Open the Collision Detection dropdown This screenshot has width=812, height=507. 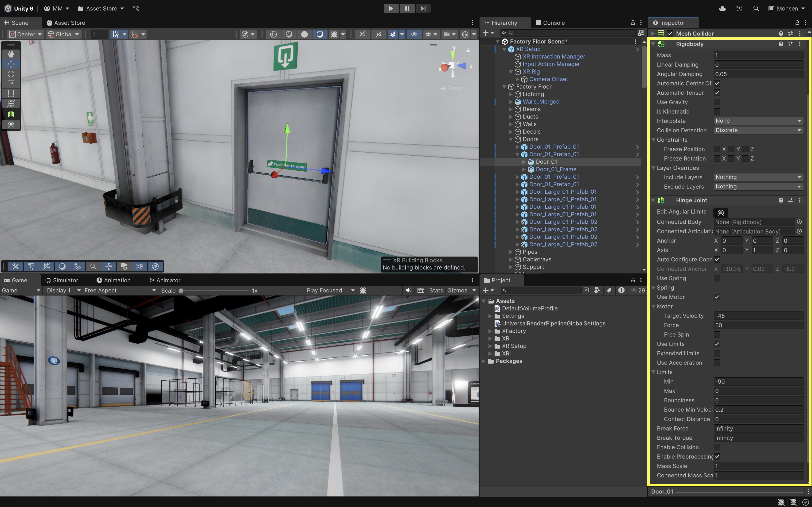tap(758, 130)
